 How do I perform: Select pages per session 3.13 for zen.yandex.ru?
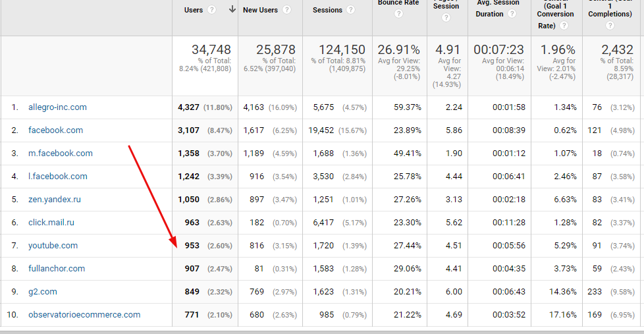click(x=454, y=199)
